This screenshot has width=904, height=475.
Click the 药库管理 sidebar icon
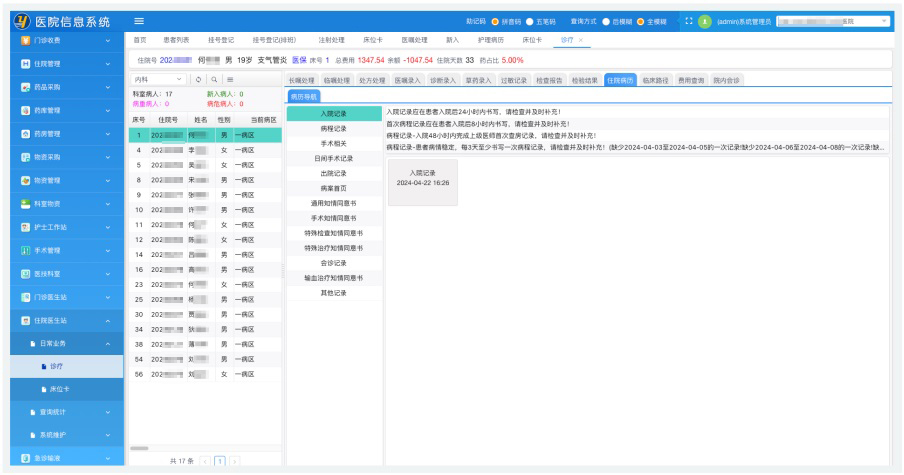point(25,110)
